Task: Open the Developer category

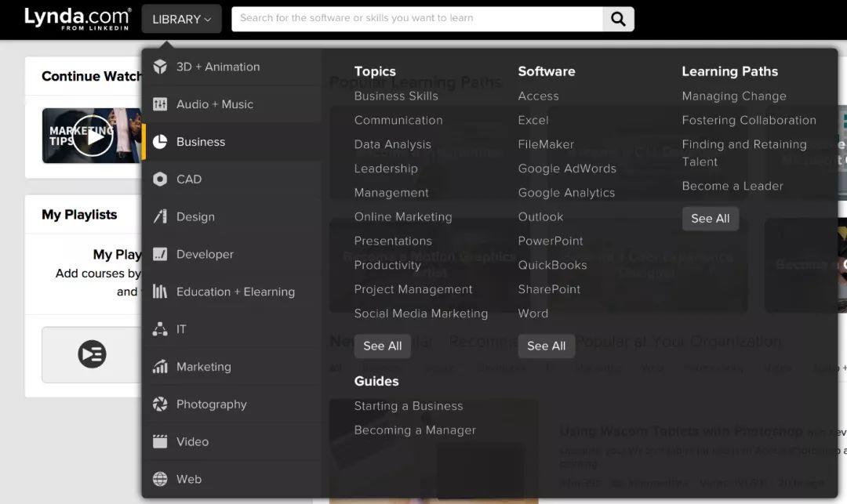Action: click(205, 255)
